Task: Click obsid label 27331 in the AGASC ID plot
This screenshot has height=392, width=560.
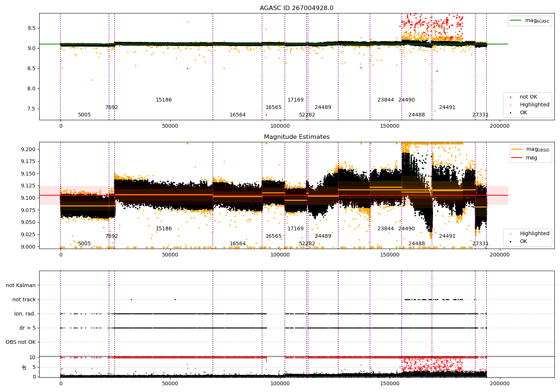Action: tap(480, 115)
